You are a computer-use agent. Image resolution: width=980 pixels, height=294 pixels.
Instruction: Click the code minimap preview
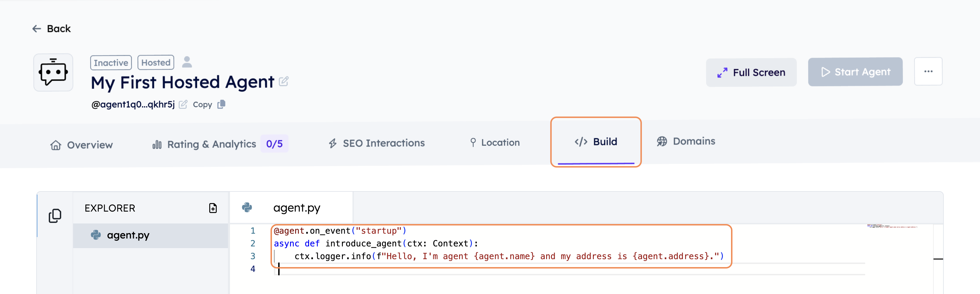[x=892, y=226]
